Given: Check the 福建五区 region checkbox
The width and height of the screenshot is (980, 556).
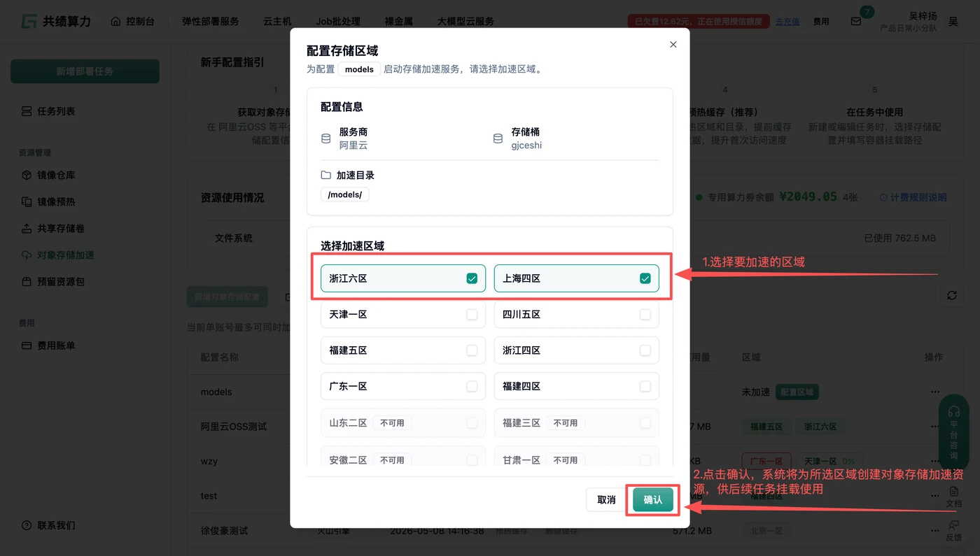Looking at the screenshot, I should pos(472,350).
